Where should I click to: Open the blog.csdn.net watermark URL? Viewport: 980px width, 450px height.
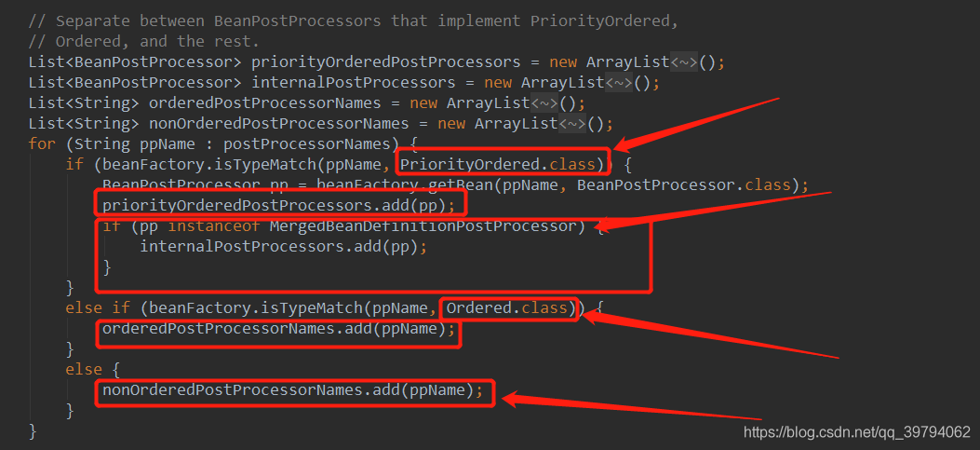pyautogui.click(x=856, y=431)
